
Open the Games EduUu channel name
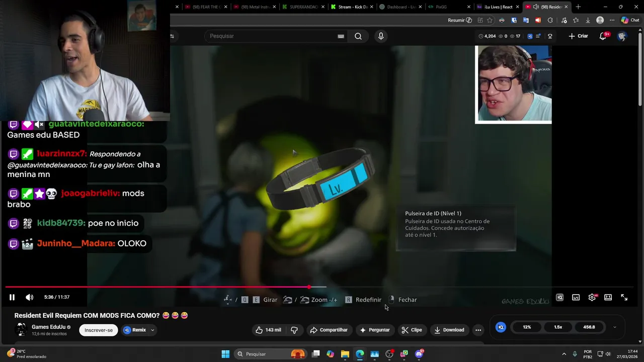coord(49,327)
